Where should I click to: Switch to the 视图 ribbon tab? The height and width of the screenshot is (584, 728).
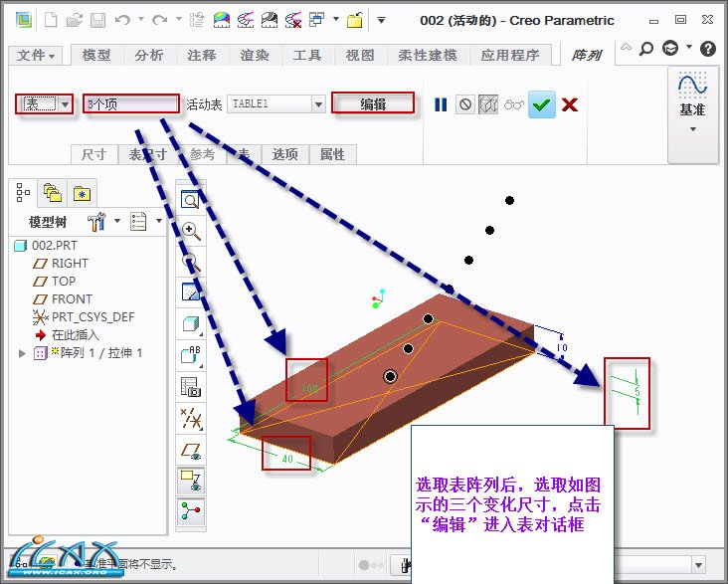tap(360, 55)
